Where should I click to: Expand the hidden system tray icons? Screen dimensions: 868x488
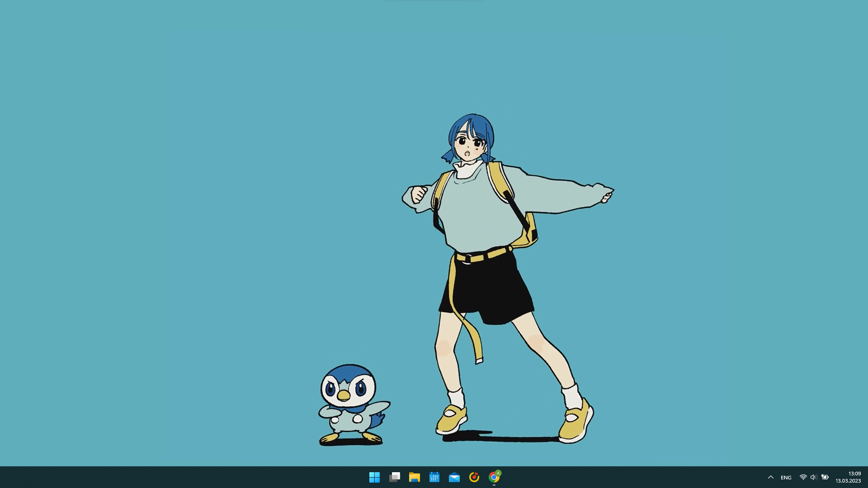(771, 477)
